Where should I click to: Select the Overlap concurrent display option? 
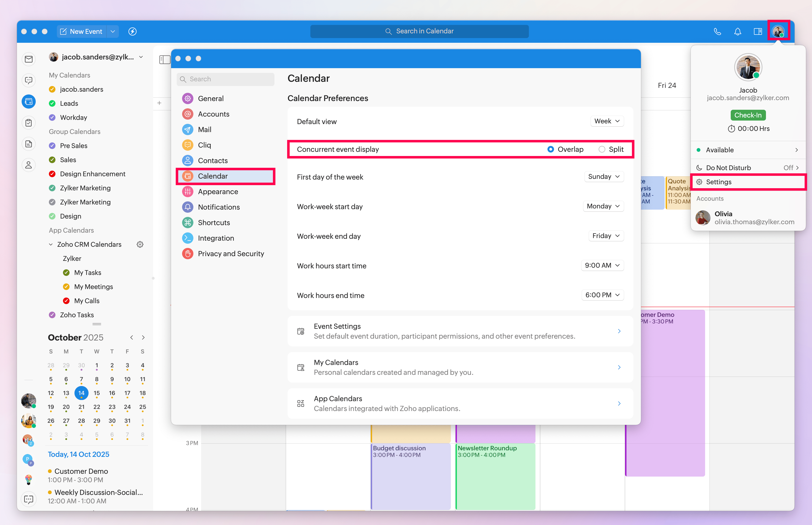coord(551,149)
